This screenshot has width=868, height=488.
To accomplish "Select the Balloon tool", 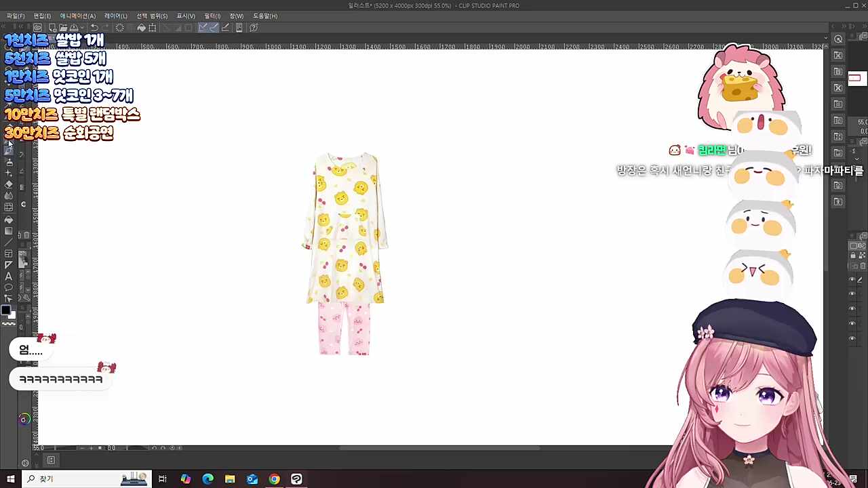I will [x=9, y=287].
